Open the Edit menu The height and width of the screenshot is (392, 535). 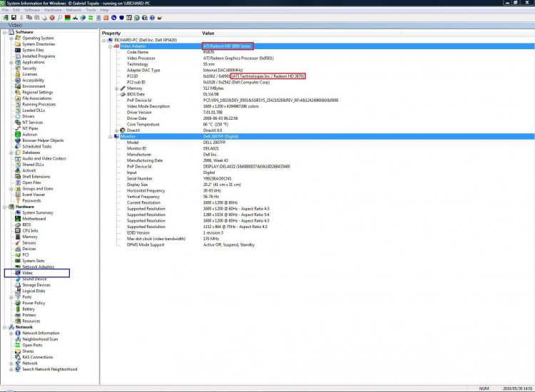click(16, 10)
